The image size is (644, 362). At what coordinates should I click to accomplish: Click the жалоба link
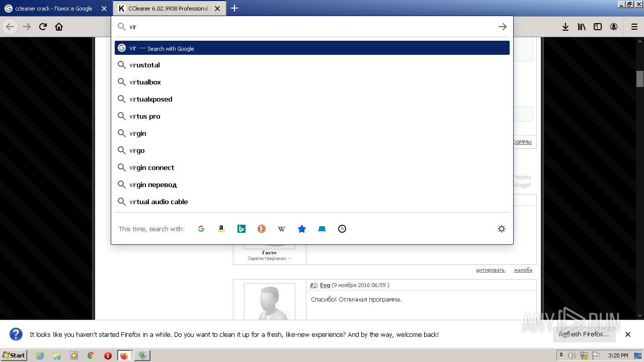[523, 270]
